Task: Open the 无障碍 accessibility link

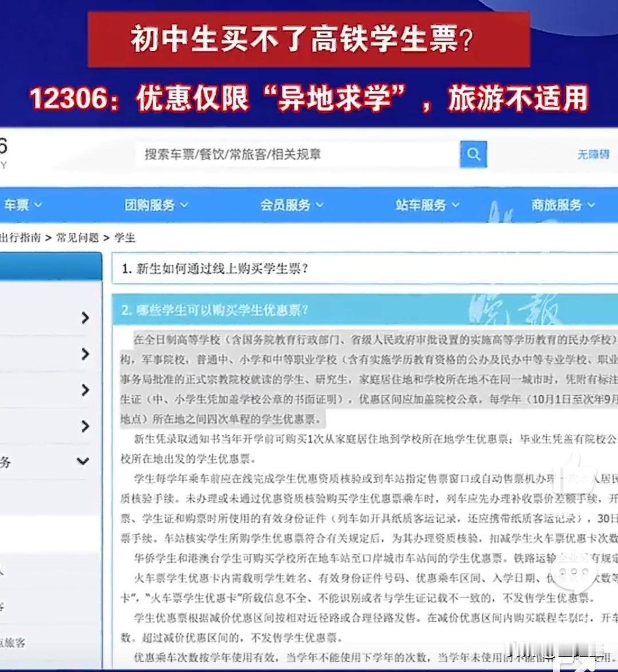Action: (x=593, y=154)
